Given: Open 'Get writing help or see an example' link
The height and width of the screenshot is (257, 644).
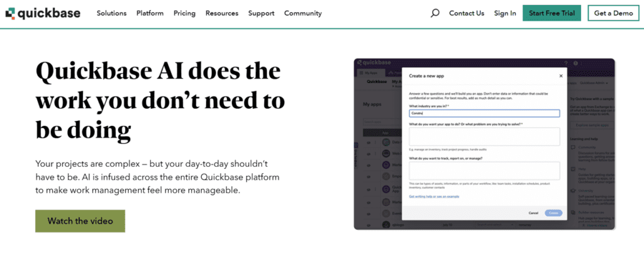Looking at the screenshot, I should pos(434,197).
